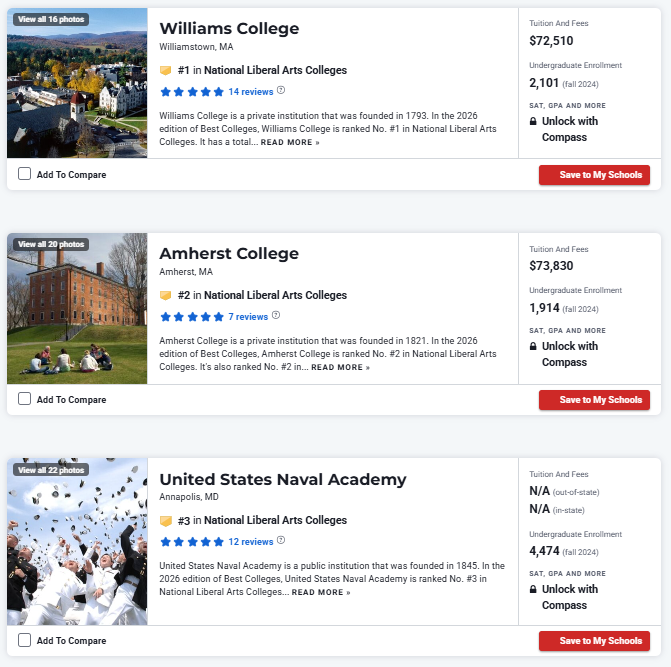Open Williams College's 14 reviews link
Viewport: 671px width, 667px height.
coord(250,92)
